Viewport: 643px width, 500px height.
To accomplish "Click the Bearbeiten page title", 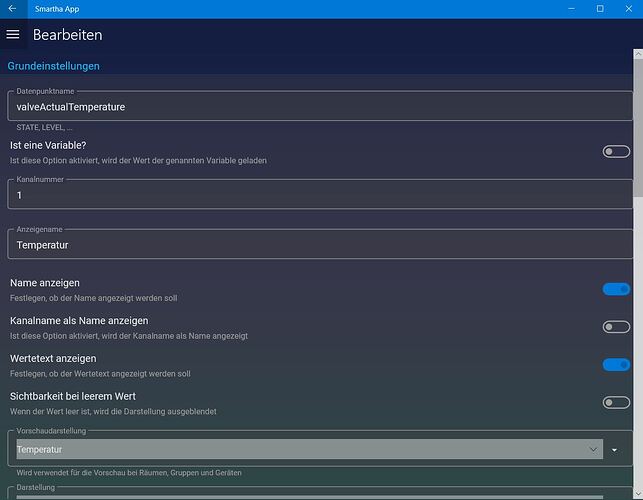I will 67,35.
